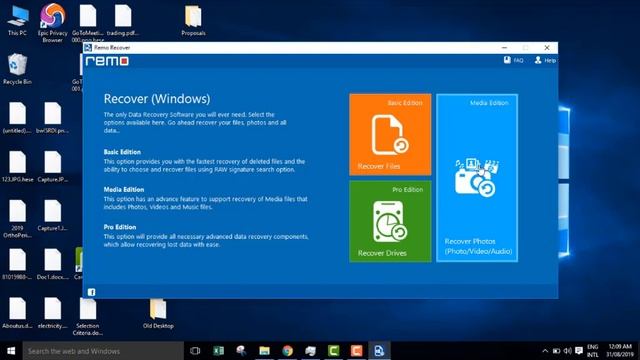Click the Facebook icon in Remo Recover
This screenshot has height=360, width=640.
pos(91,292)
